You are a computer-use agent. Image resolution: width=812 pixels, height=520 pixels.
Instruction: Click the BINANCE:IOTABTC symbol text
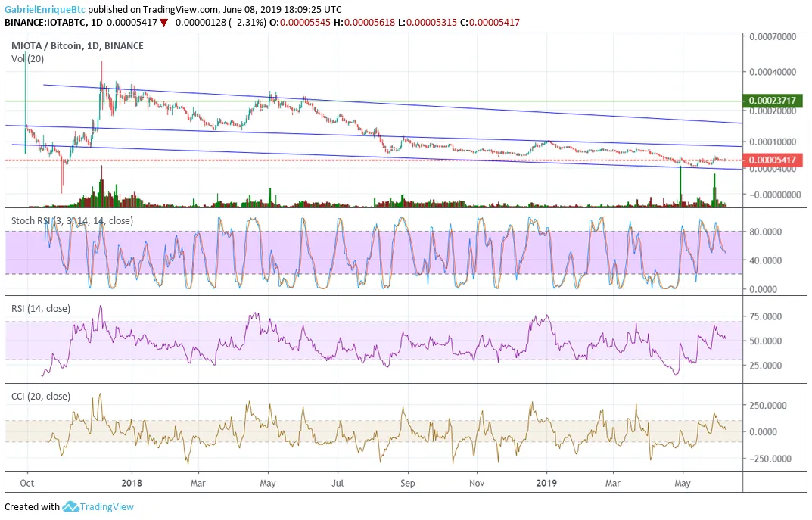point(45,22)
